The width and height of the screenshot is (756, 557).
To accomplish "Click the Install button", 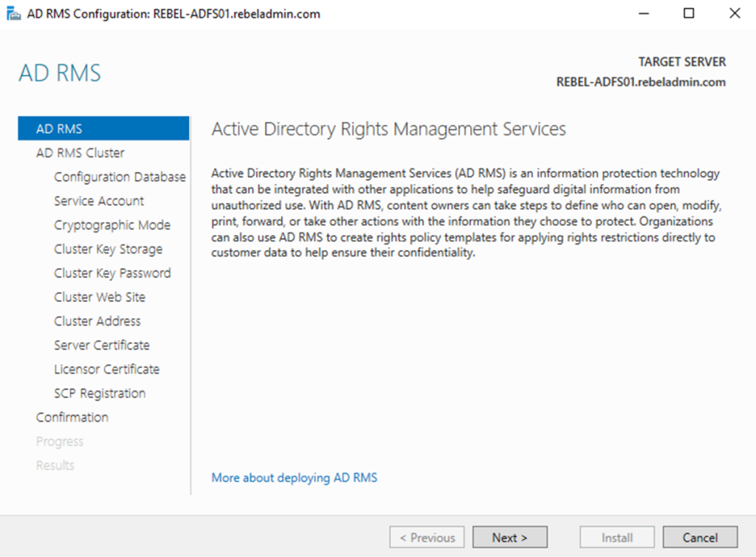I will pos(616,537).
